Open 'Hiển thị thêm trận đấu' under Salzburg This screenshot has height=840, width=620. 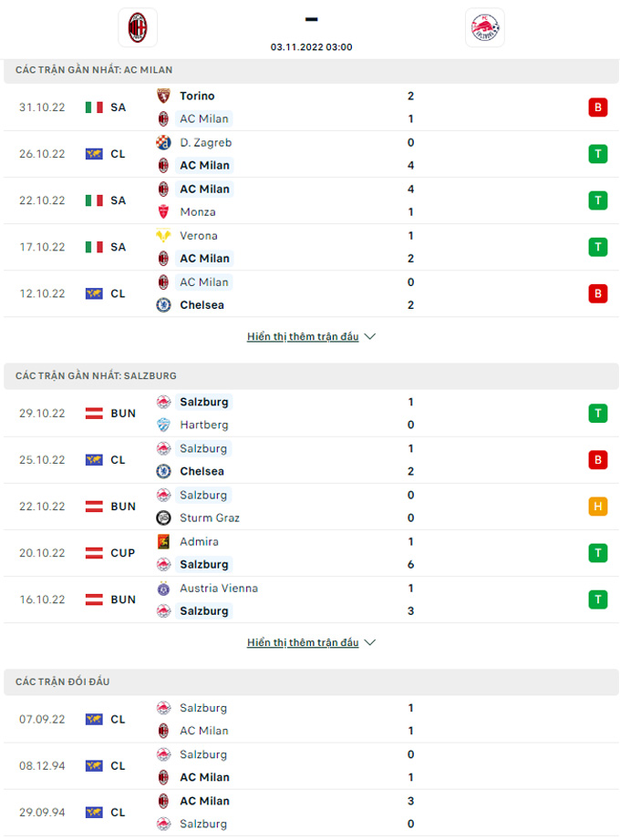[x=303, y=642]
